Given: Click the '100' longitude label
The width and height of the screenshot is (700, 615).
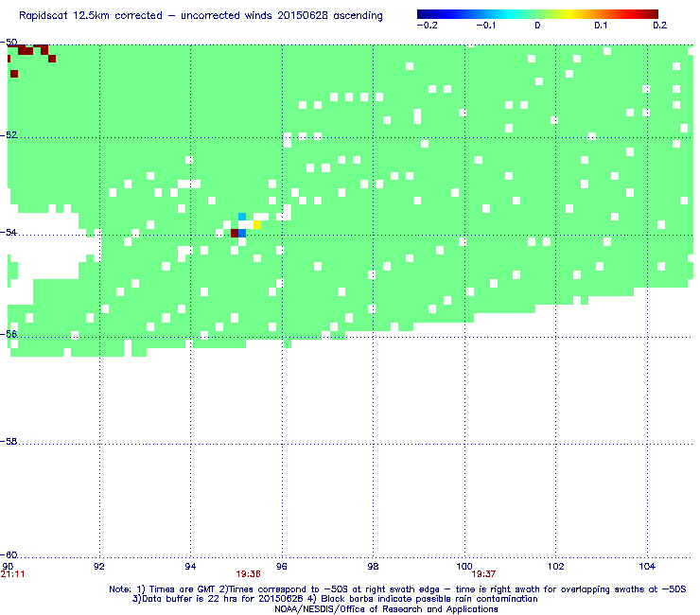Looking at the screenshot, I should [464, 567].
